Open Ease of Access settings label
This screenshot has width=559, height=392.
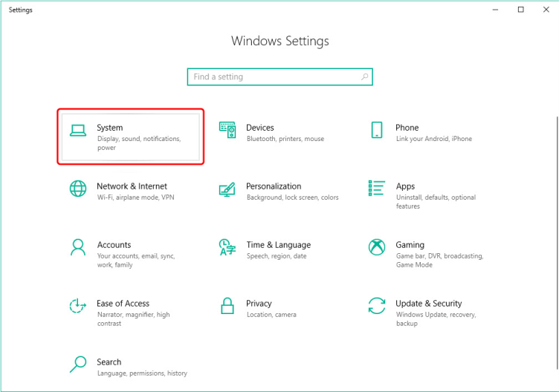click(123, 304)
